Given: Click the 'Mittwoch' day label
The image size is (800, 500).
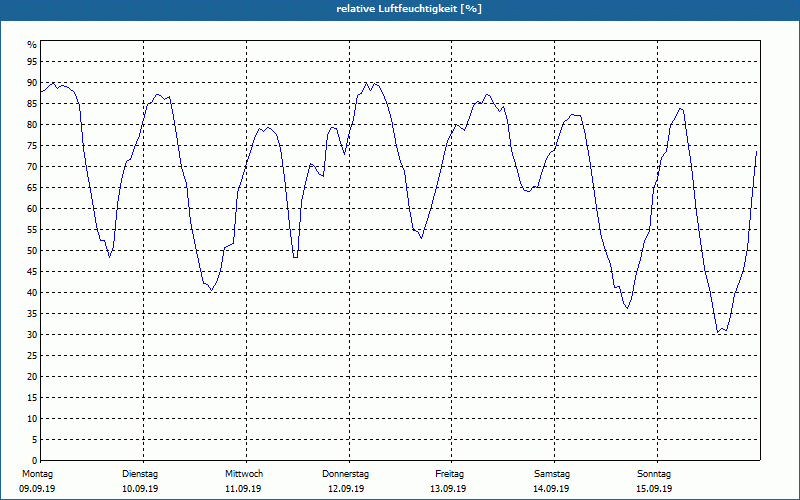Looking at the screenshot, I should coord(244,474).
